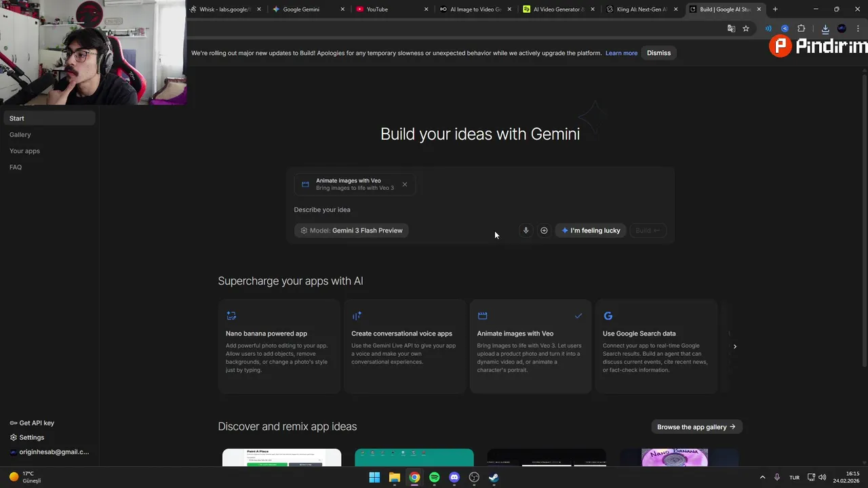Click the voice apps card sparkle-bars icon
The width and height of the screenshot is (868, 488).
coord(357,316)
